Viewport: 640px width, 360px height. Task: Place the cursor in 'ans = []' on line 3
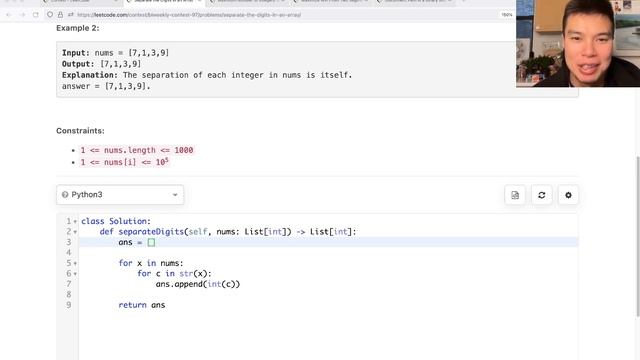coord(137,242)
